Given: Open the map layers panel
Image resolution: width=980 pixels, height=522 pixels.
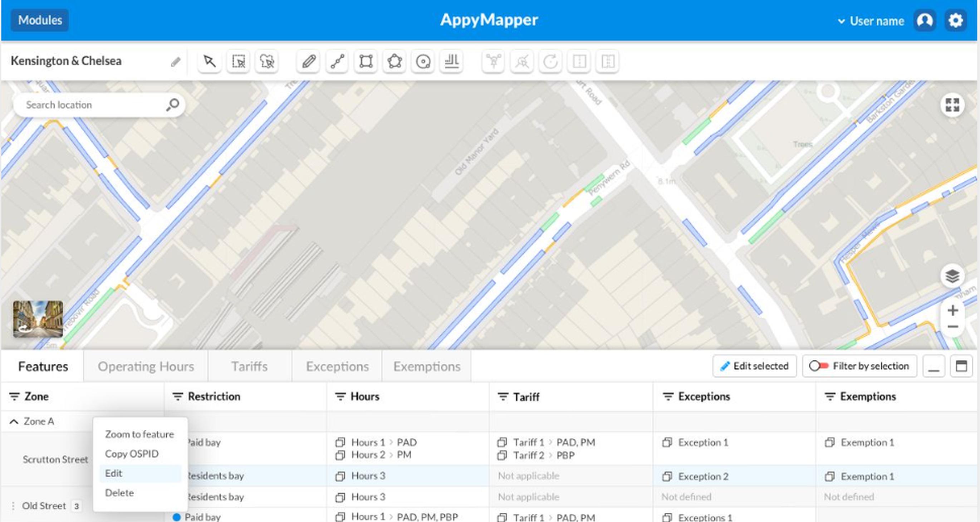Looking at the screenshot, I should point(952,276).
